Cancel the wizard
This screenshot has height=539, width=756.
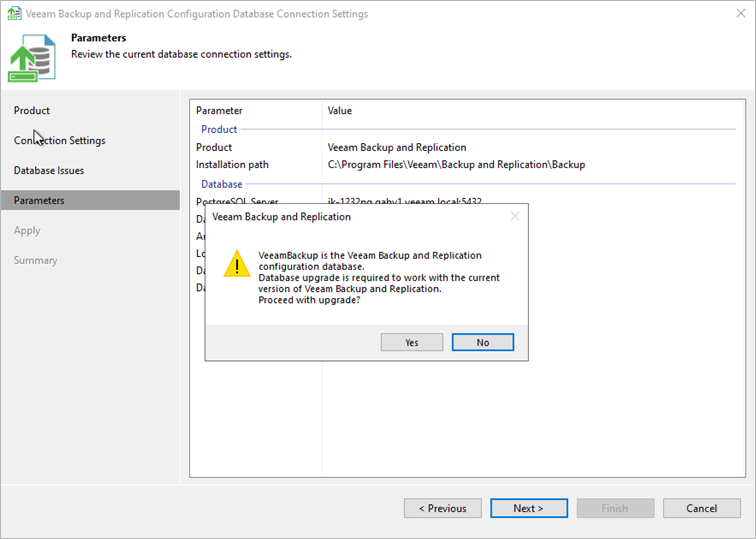click(702, 508)
